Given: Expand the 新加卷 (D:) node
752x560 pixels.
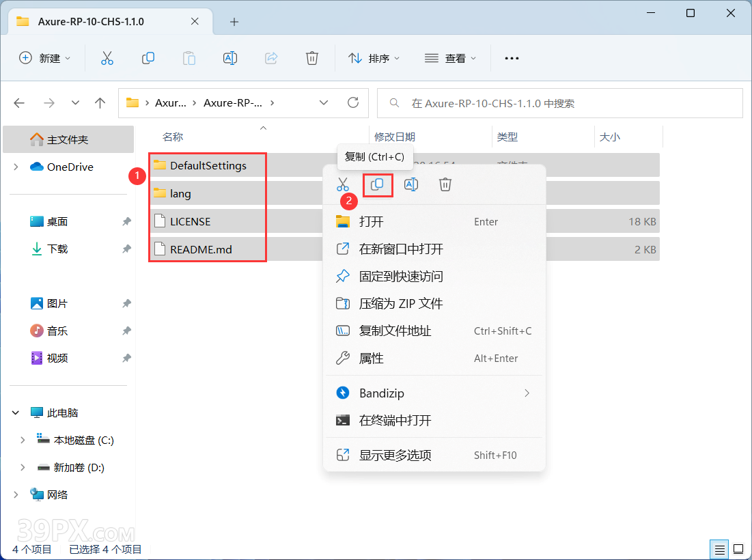Looking at the screenshot, I should pyautogui.click(x=23, y=468).
